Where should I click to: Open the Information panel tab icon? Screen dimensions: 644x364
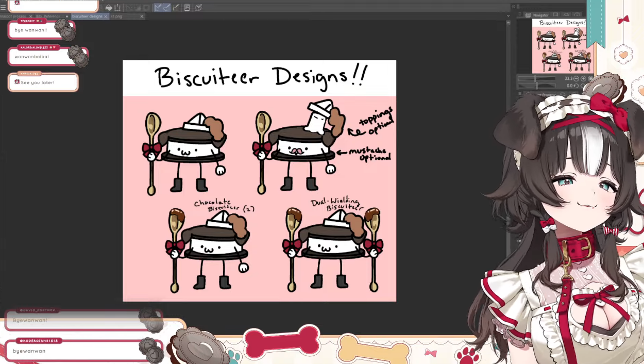[x=577, y=14]
